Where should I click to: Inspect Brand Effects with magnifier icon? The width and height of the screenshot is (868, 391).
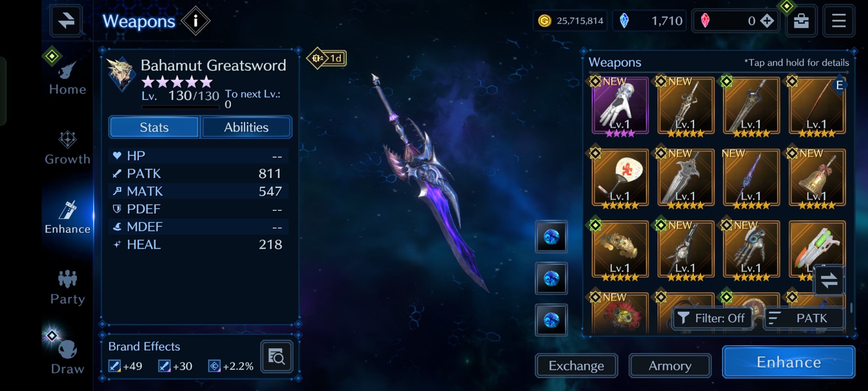277,357
